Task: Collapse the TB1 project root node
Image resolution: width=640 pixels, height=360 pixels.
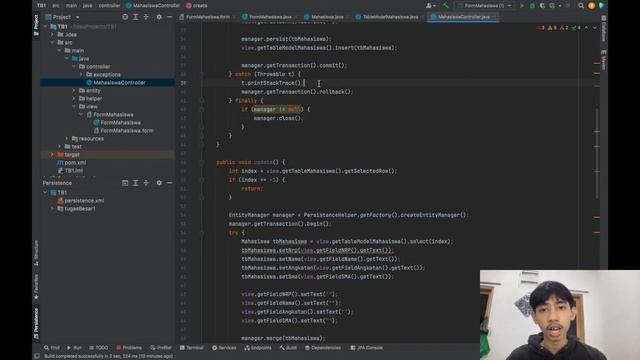Action: point(45,27)
